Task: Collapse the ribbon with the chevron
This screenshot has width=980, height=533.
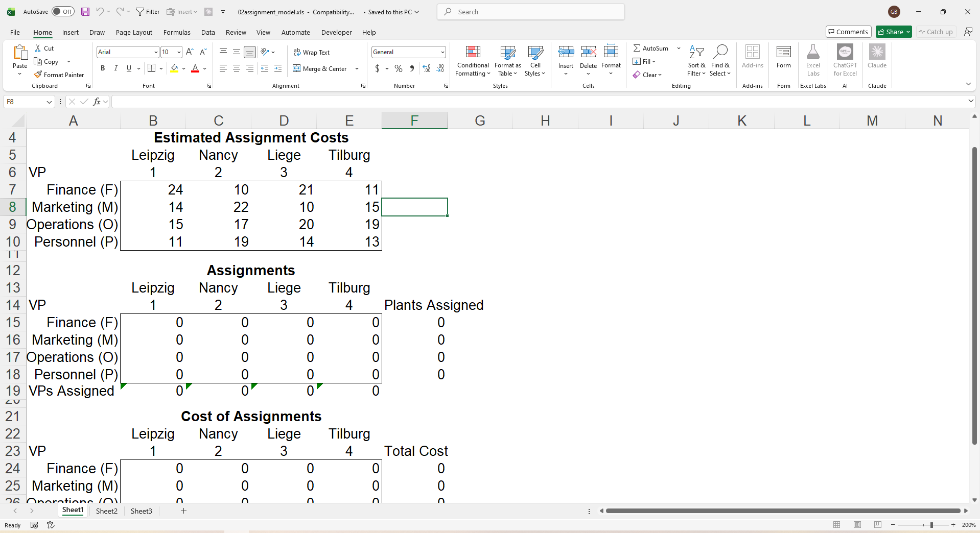Action: (968, 84)
